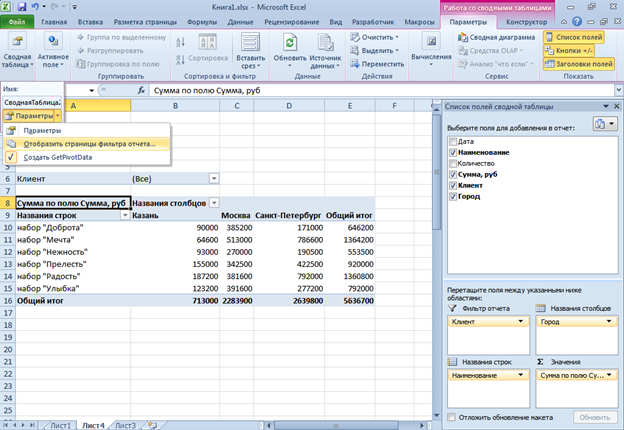Viewport: 624px width, 430px height.
Task: Expand the Названия строк filter dropdown
Action: [x=125, y=215]
